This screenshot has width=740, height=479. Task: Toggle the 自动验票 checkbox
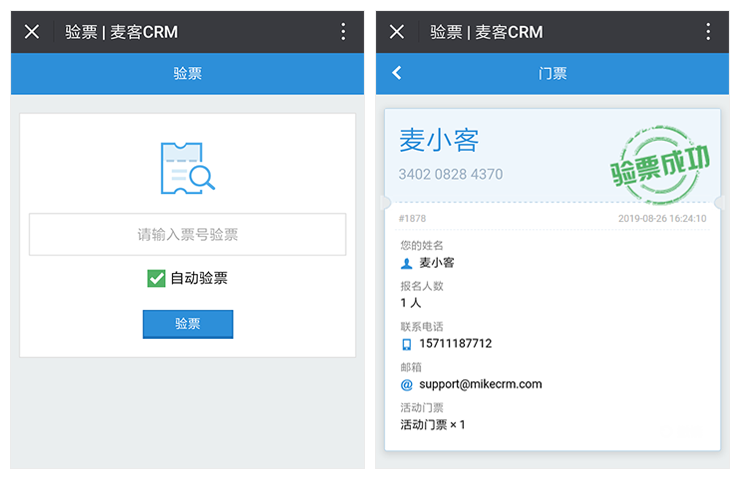(x=156, y=278)
